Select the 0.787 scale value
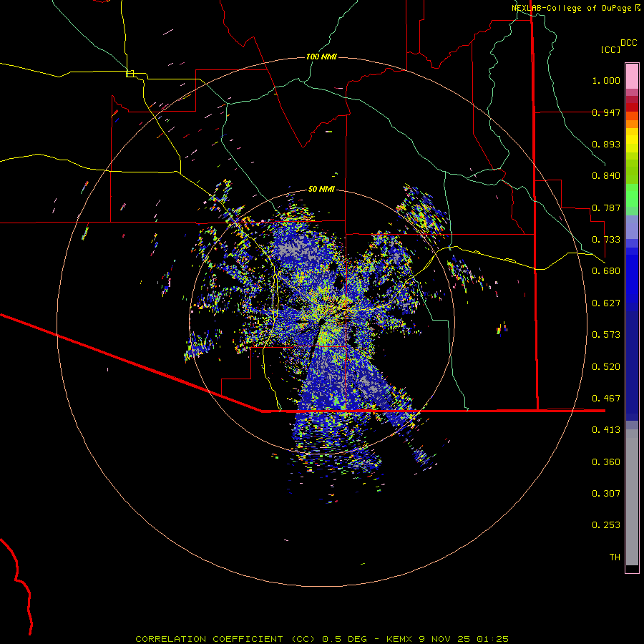The height and width of the screenshot is (644, 644). point(606,208)
